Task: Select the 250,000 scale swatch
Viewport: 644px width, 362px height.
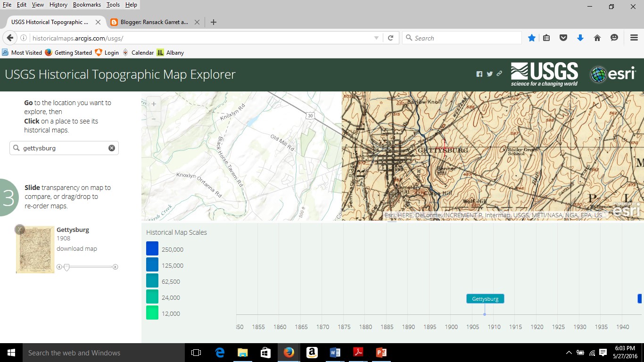Action: click(x=152, y=248)
